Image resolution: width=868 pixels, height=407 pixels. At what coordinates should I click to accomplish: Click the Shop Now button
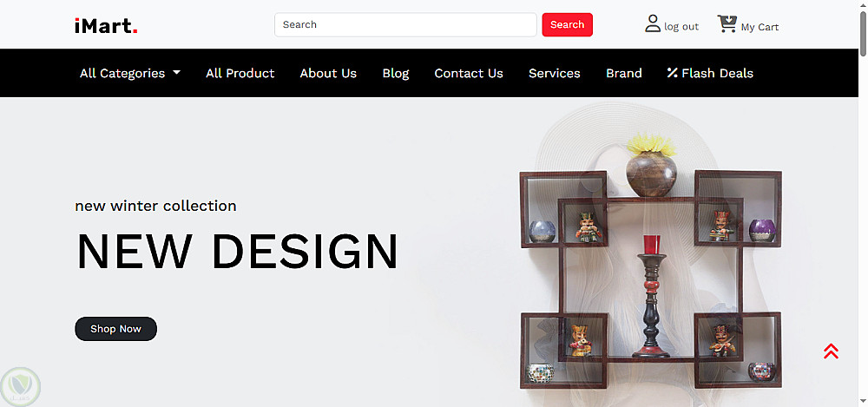click(115, 329)
